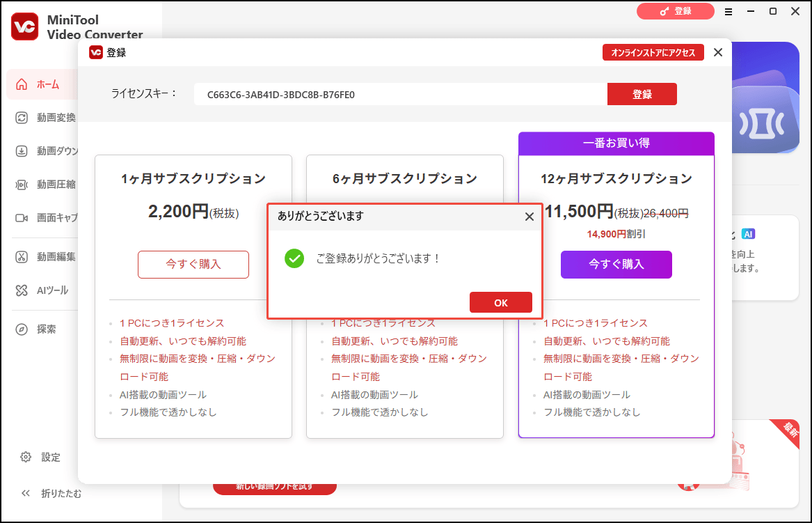
Task: Click OK in the thank-you dialog
Action: tap(500, 302)
